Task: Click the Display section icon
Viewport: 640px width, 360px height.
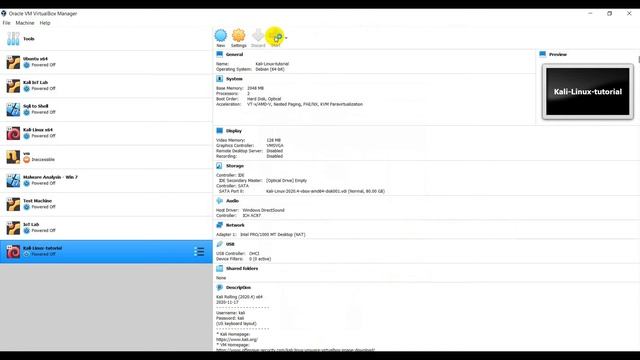Action: tap(220, 131)
